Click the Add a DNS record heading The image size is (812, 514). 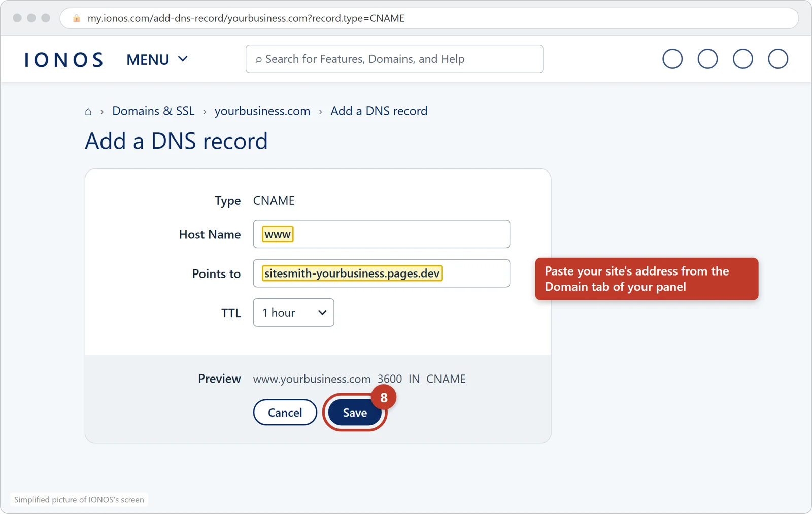point(176,141)
